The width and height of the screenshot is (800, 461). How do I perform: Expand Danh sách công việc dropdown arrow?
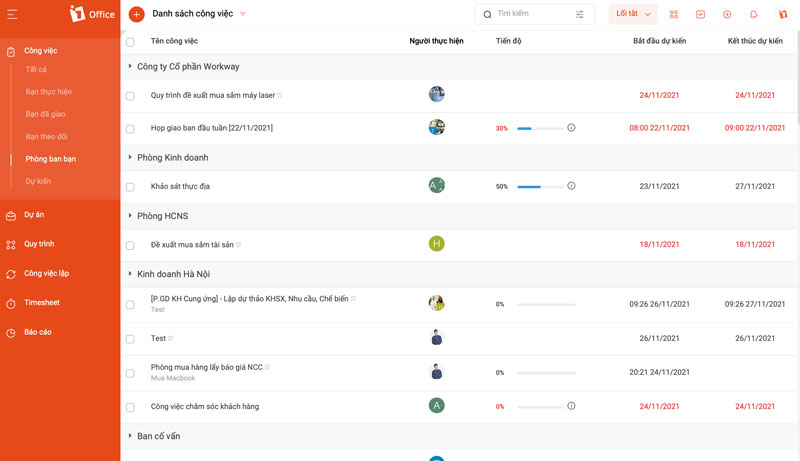[243, 14]
